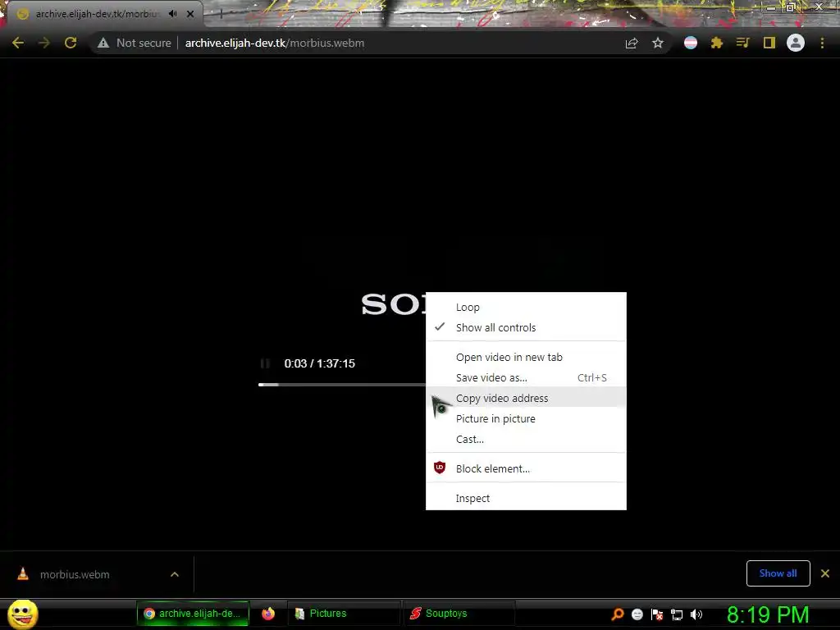Open the network tray icon
The width and height of the screenshot is (840, 630).
[x=677, y=614]
